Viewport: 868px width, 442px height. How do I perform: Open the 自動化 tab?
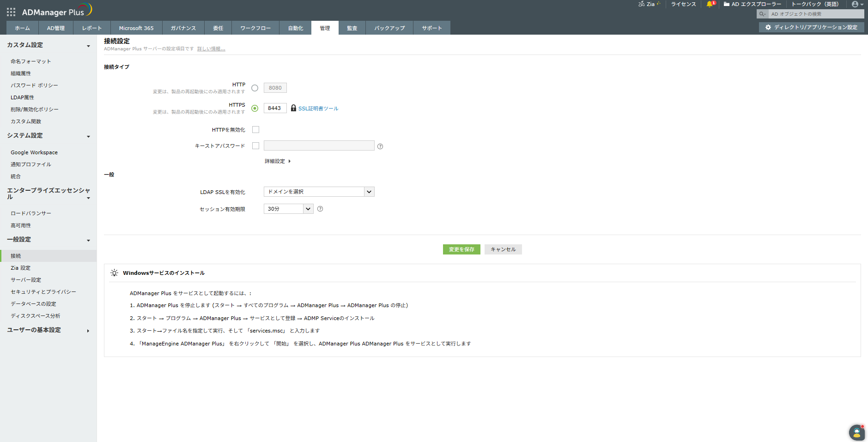pos(296,28)
